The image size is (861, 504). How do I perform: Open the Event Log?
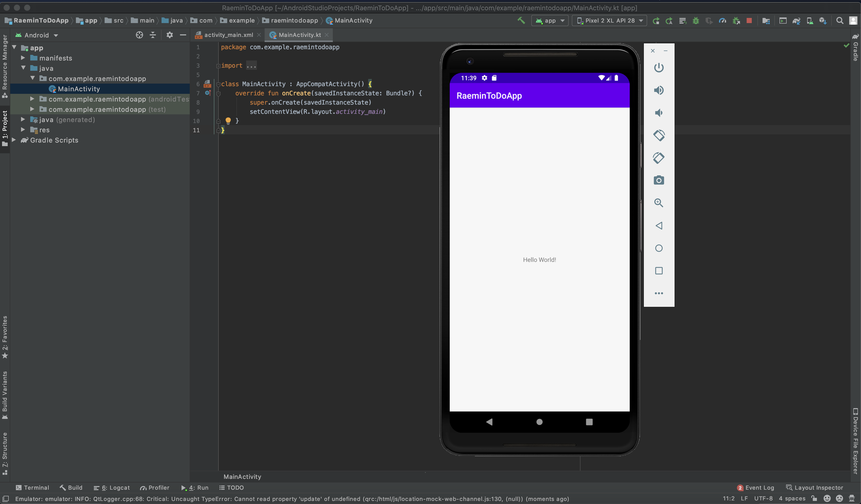(x=755, y=488)
